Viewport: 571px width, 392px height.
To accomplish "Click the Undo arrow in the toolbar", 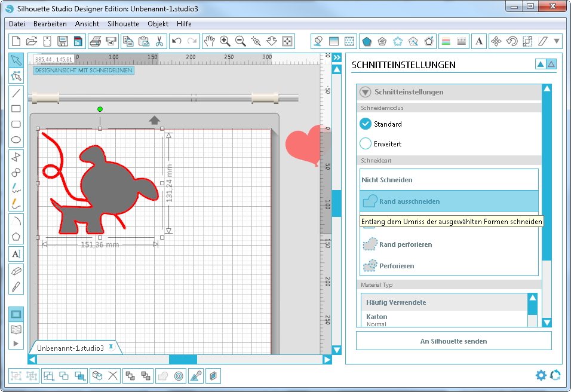I will point(176,41).
